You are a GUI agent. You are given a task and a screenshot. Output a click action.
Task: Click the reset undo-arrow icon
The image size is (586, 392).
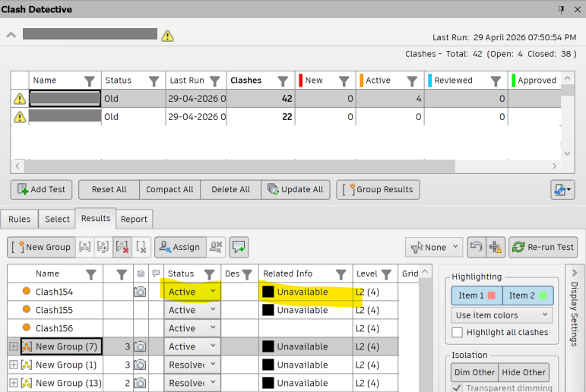pos(476,247)
